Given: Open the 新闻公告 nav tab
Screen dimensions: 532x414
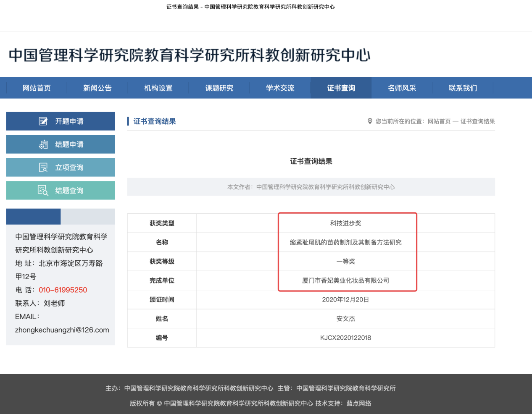Looking at the screenshot, I should coord(97,88).
